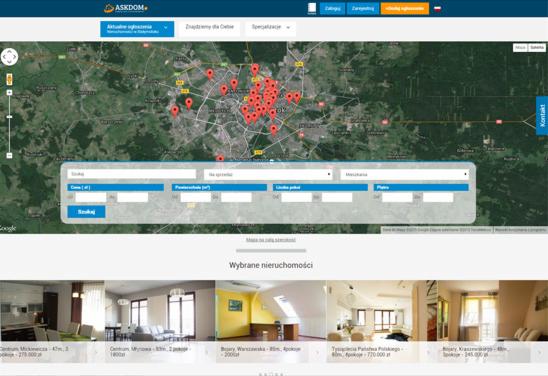The height and width of the screenshot is (376, 548).
Task: Click the Bojary, Warszawska - 85m caption text
Action: (260, 352)
